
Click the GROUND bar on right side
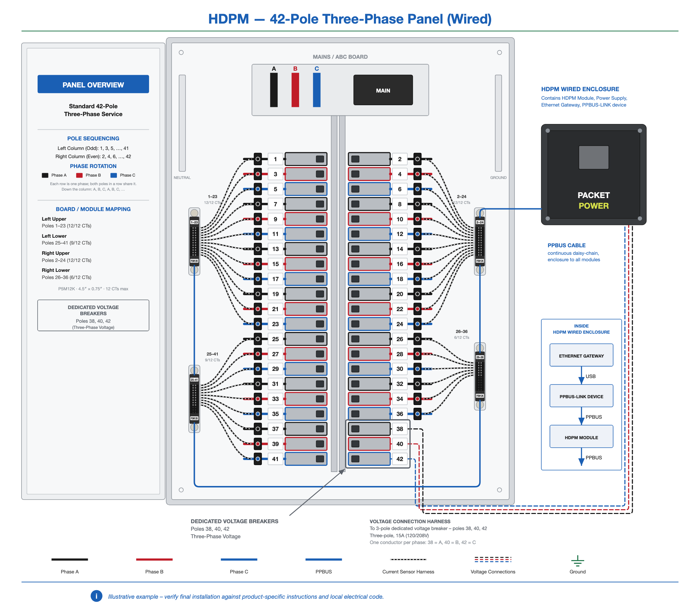(498, 123)
